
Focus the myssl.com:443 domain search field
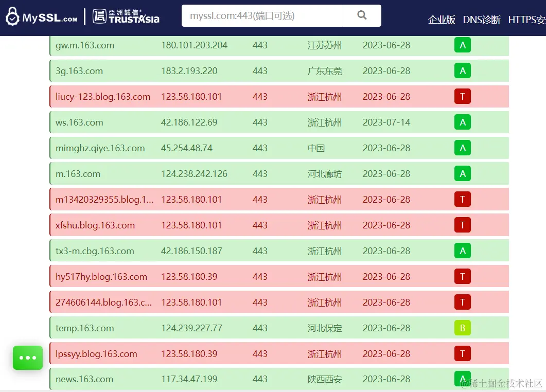pos(262,15)
